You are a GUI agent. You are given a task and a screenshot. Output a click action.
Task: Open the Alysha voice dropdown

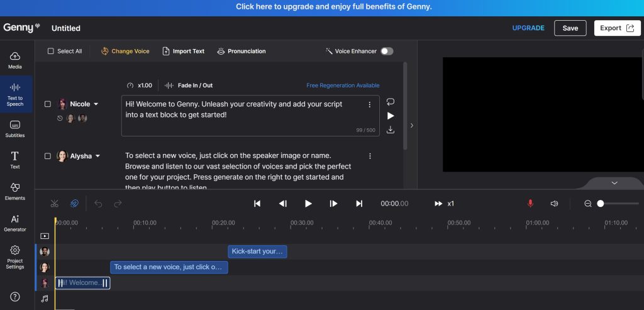97,156
